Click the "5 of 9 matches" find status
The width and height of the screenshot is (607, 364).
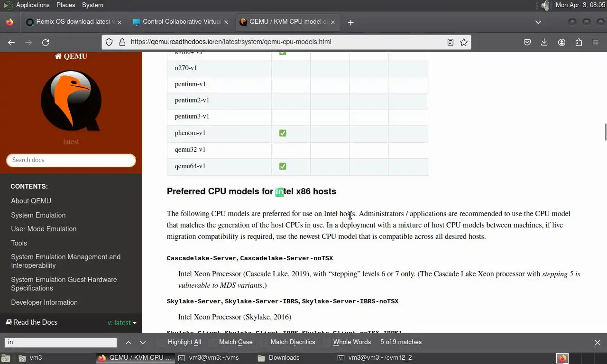point(401,342)
